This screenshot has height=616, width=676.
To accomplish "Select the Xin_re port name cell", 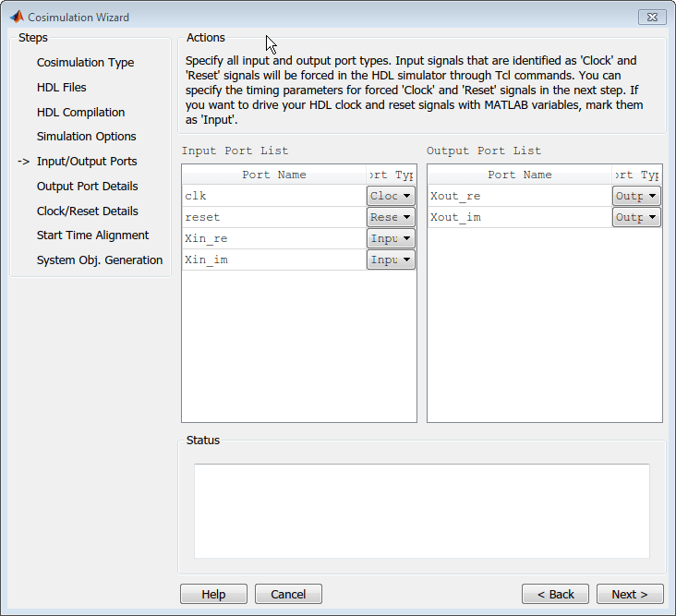I will 274,238.
